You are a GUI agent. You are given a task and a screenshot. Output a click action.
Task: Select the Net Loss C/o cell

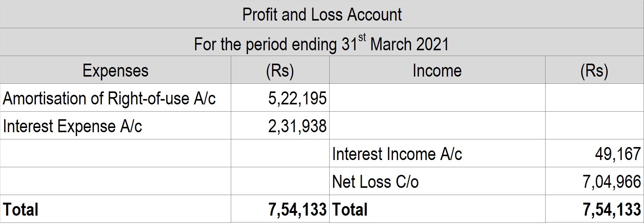pos(437,181)
